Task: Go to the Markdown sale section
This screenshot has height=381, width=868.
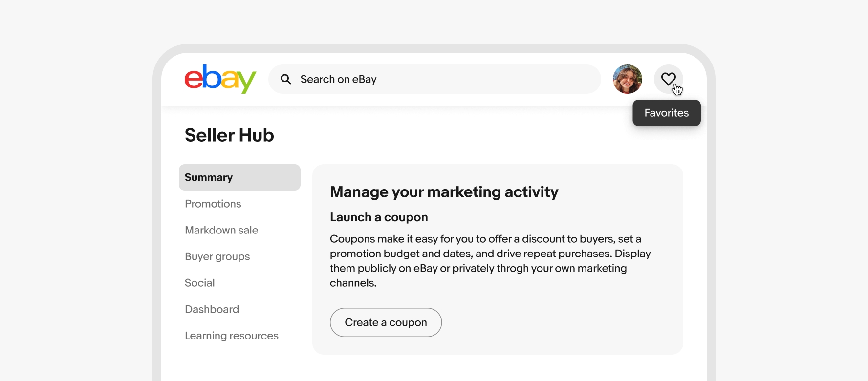Action: 221,230
